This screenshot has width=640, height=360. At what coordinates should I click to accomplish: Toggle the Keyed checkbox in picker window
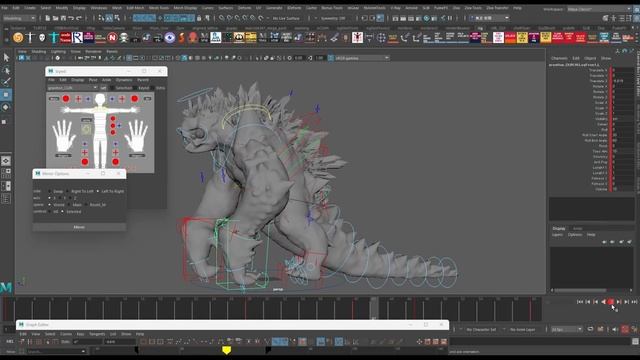(136, 88)
